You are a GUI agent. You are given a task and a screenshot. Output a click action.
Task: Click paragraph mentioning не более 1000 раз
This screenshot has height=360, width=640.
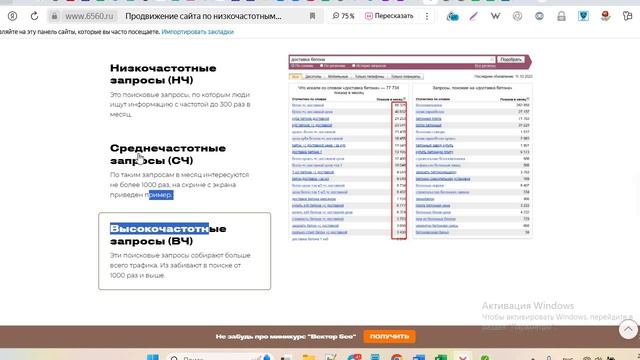[x=180, y=184]
